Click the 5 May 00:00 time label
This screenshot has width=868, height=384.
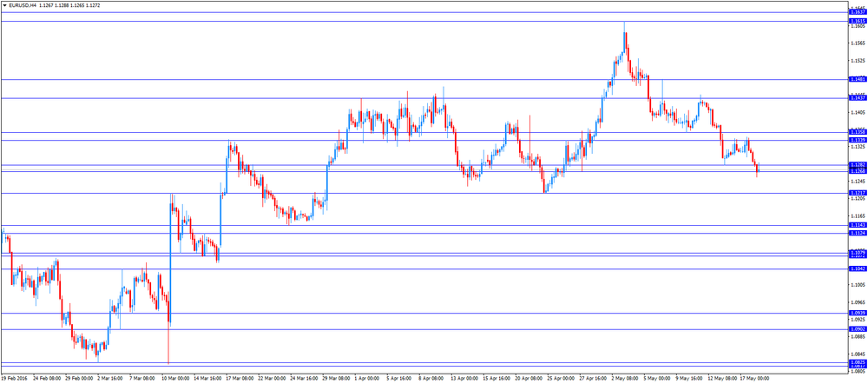pyautogui.click(x=656, y=379)
